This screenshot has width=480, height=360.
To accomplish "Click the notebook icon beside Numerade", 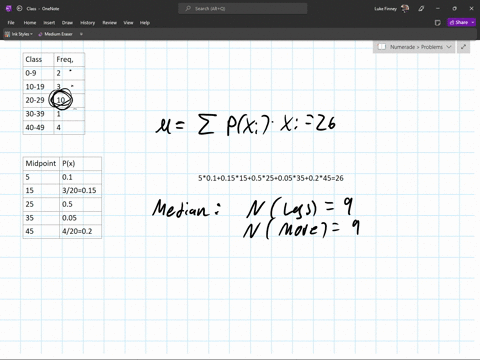I will (382, 47).
